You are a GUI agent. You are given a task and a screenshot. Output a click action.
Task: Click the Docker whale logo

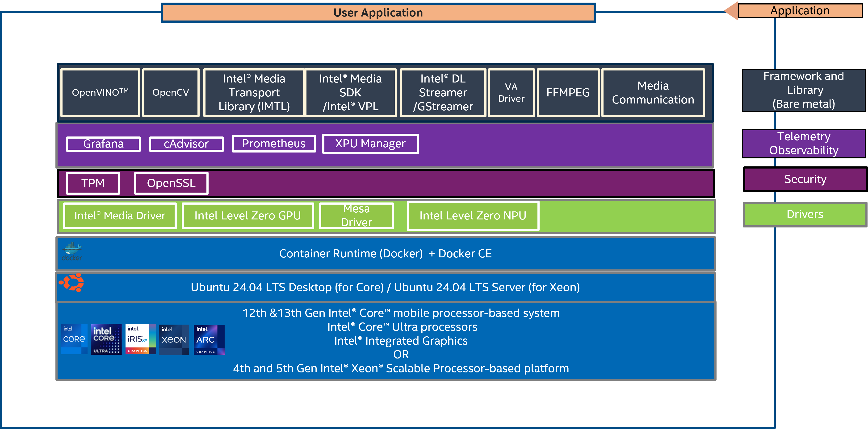[x=72, y=252]
